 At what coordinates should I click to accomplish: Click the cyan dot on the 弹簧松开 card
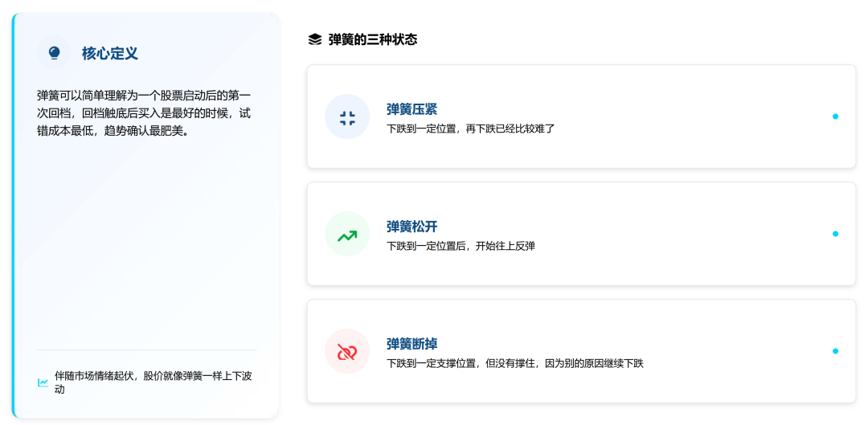coord(835,234)
